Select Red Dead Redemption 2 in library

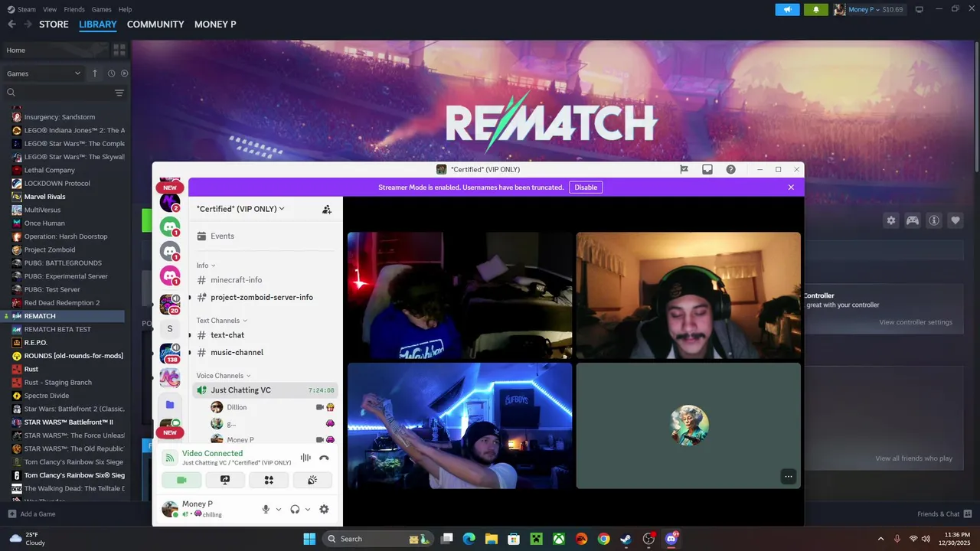point(63,302)
